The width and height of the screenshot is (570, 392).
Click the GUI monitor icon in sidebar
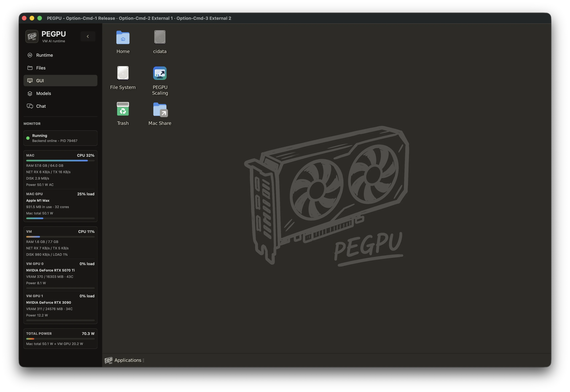click(30, 81)
